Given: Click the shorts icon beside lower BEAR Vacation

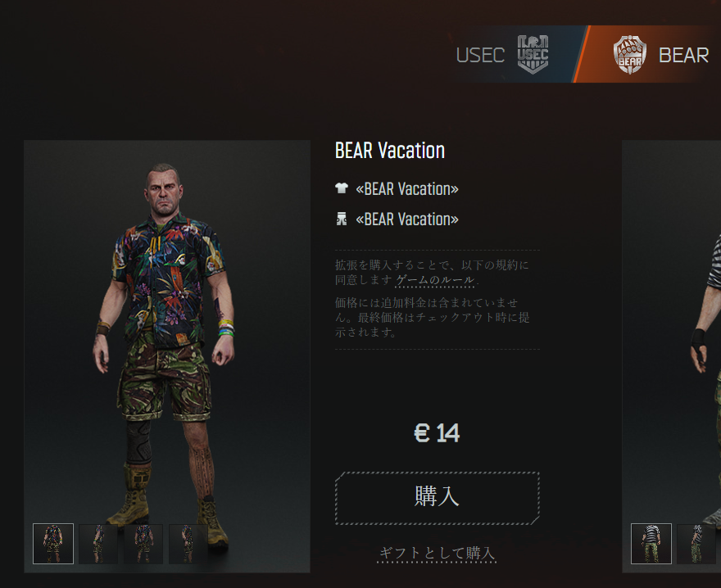Looking at the screenshot, I should 341,219.
